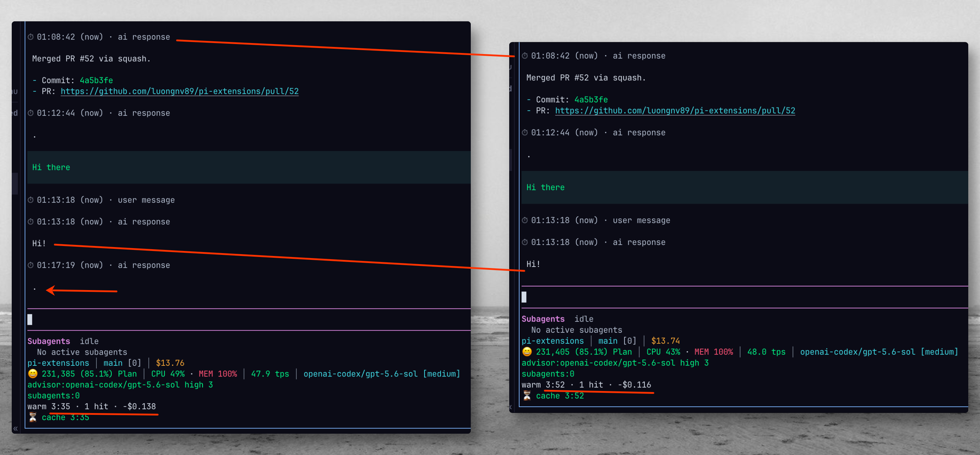Screen dimensions: 980x455
Task: Click the model name 'openai-codex/gpt-5.6-sol [medium]' in left terminal
Action: click(x=381, y=374)
